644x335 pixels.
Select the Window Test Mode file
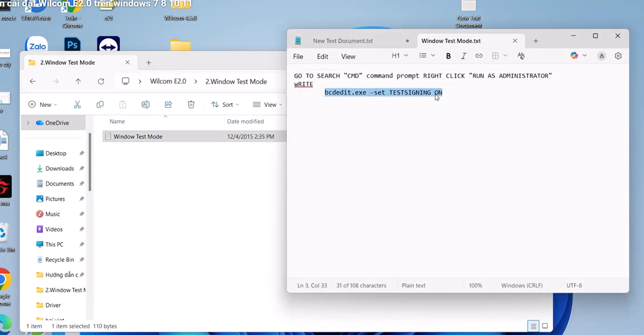pos(138,136)
